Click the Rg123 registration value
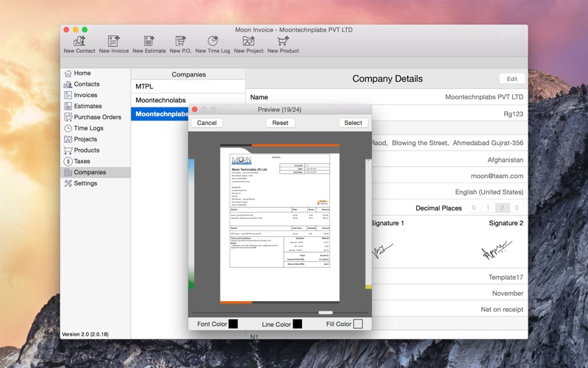This screenshot has width=588, height=368. [513, 114]
